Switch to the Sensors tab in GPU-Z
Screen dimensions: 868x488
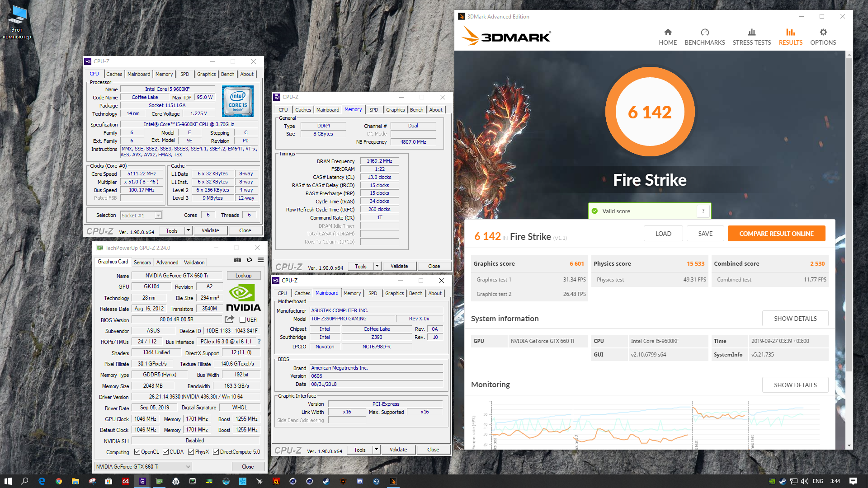tap(142, 263)
